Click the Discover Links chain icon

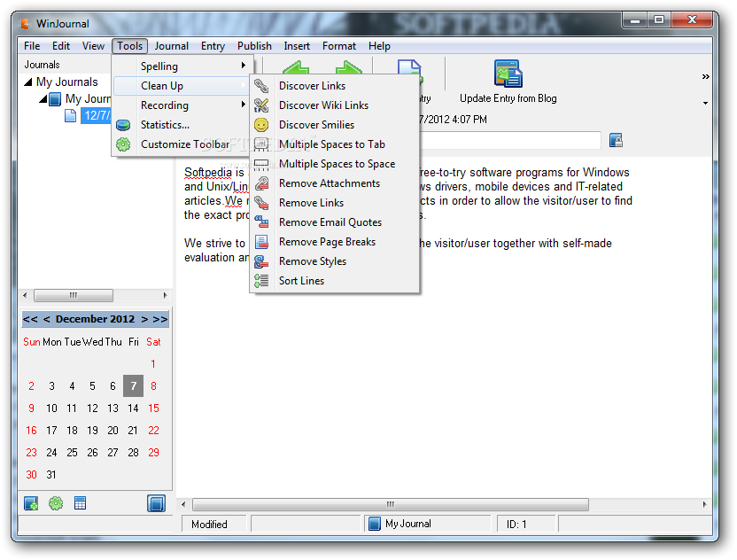(261, 86)
